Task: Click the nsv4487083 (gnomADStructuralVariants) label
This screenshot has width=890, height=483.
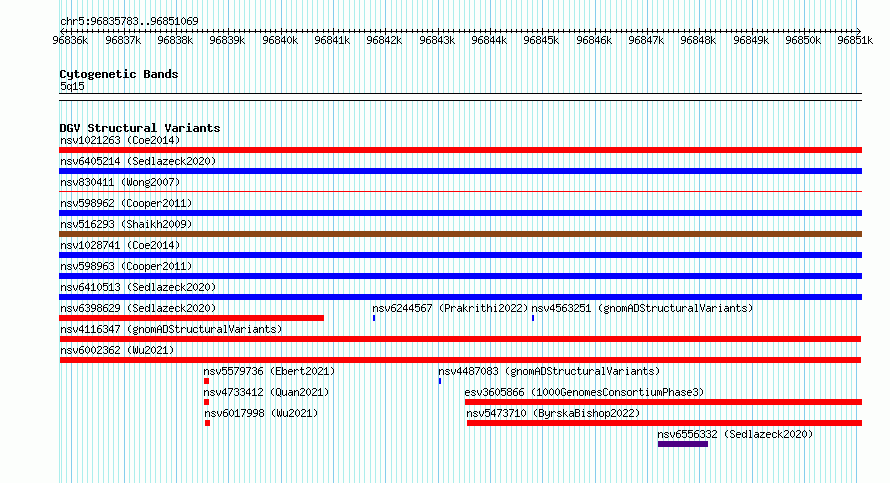Action: tap(549, 371)
